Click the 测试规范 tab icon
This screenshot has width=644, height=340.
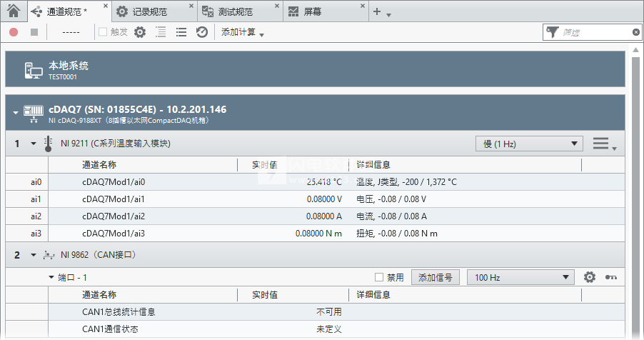[208, 11]
